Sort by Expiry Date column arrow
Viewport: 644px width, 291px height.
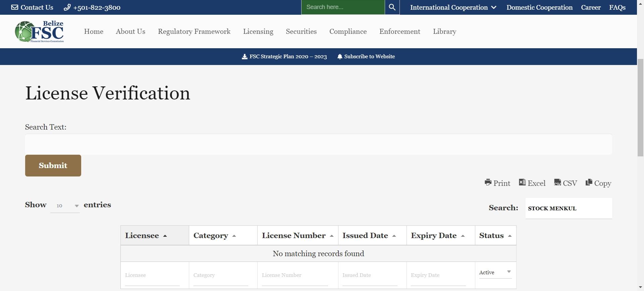tap(463, 236)
